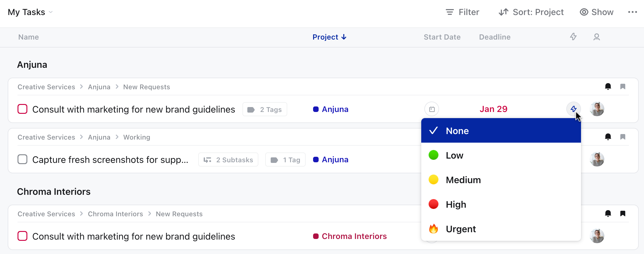Open Creative Services breadcrumb in Chroma Interiors card
Screen dimensions: 644x254
click(46, 214)
